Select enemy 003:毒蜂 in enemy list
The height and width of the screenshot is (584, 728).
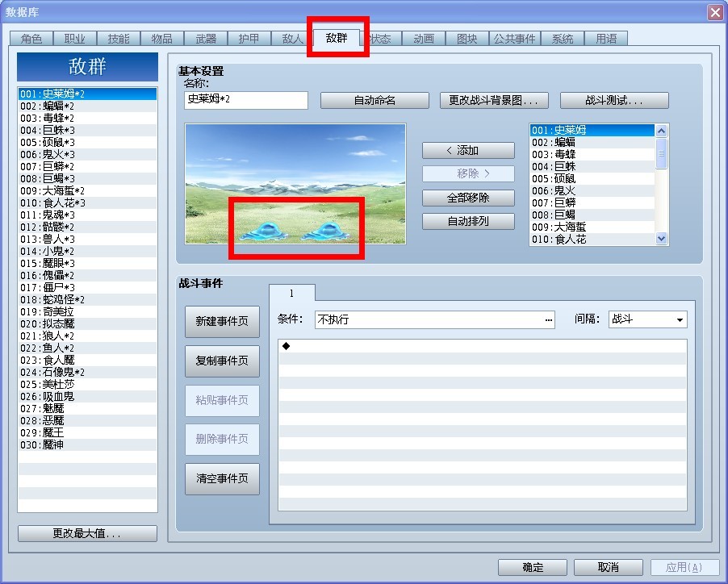[x=592, y=154]
